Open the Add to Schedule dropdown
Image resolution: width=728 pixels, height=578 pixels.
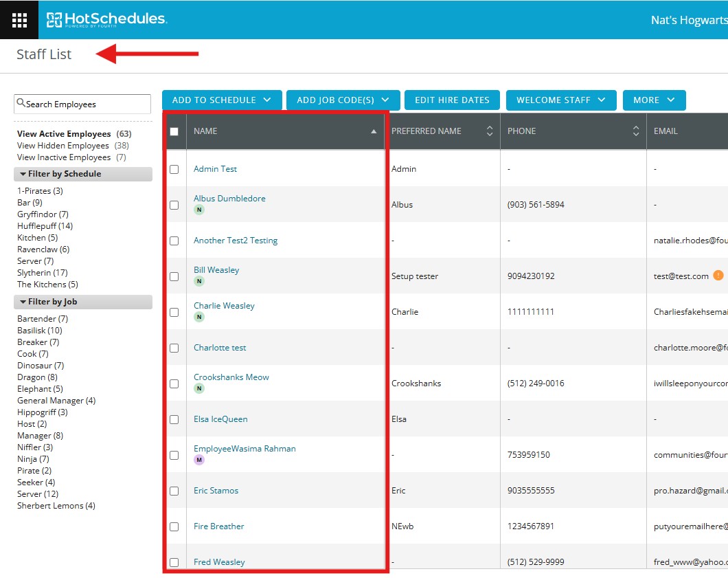click(x=222, y=100)
